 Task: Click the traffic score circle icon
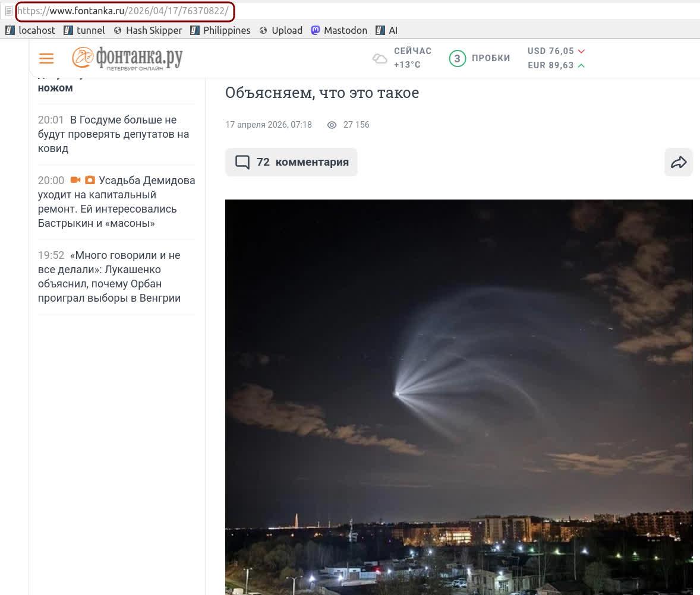(x=457, y=58)
